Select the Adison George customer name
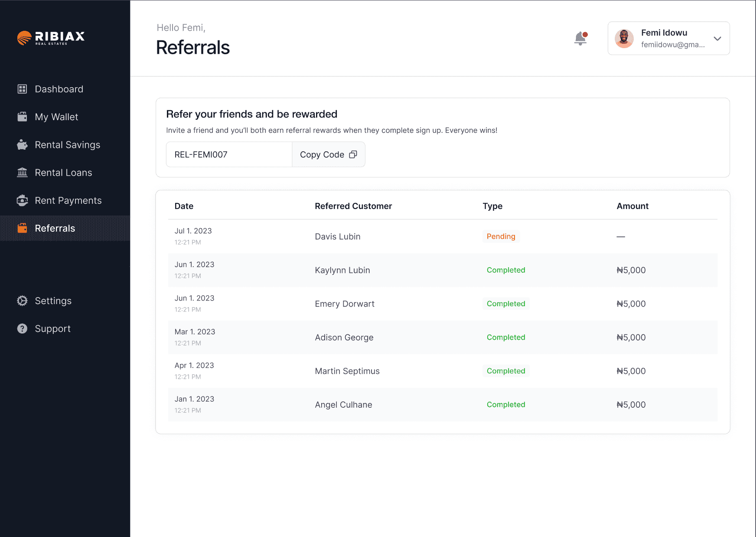Image resolution: width=756 pixels, height=537 pixels. [344, 337]
